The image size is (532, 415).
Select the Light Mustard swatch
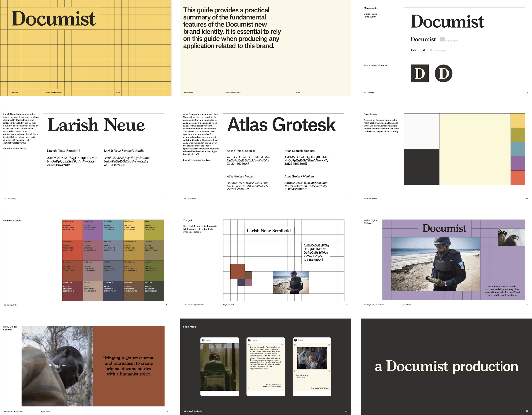point(134,230)
